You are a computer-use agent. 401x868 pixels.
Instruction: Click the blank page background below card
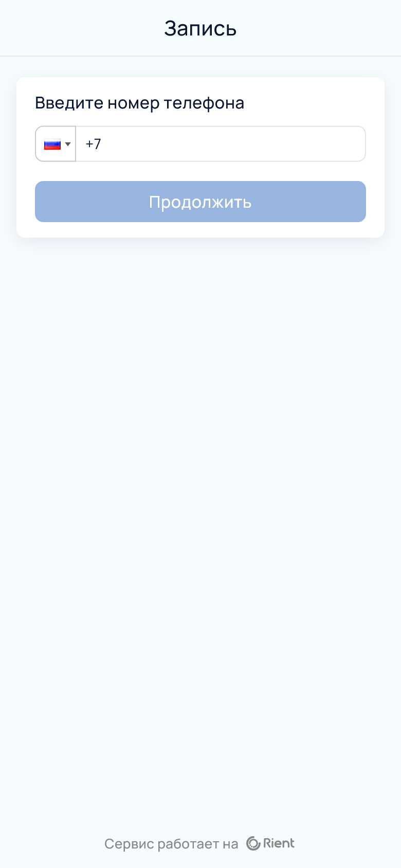200,514
